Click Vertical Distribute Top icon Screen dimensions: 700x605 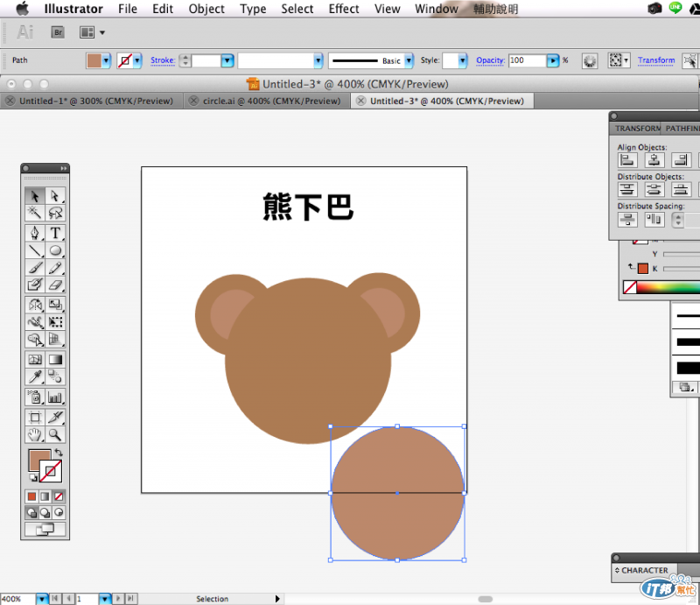point(627,189)
